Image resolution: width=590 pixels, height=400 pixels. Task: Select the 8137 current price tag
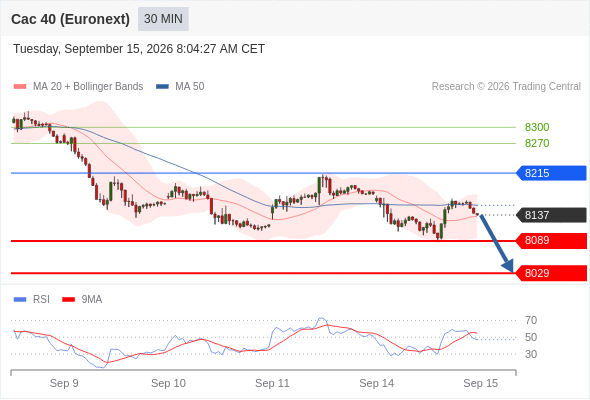tap(551, 215)
